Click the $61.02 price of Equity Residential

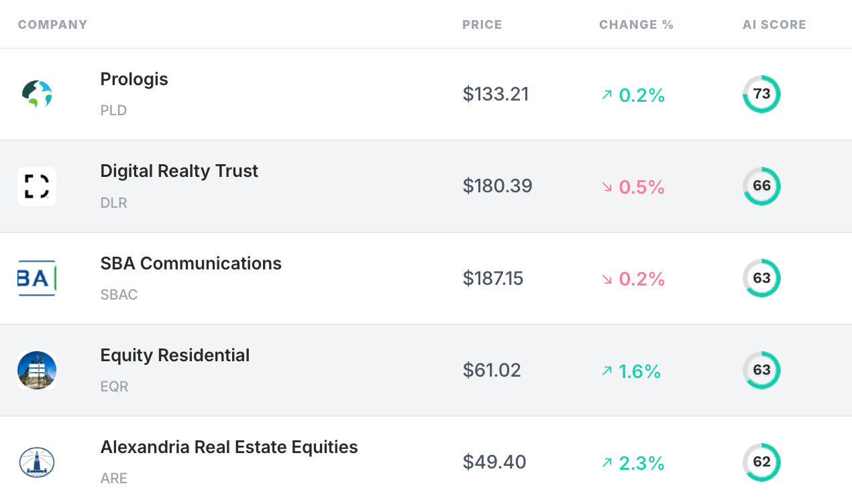[x=492, y=370]
